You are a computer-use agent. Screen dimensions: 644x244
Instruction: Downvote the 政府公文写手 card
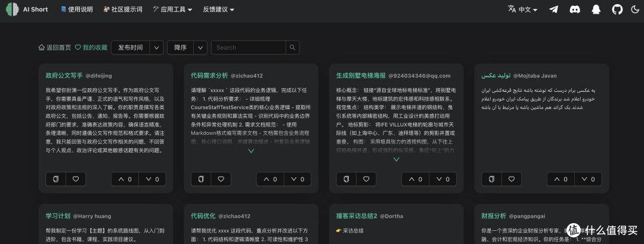point(153,179)
